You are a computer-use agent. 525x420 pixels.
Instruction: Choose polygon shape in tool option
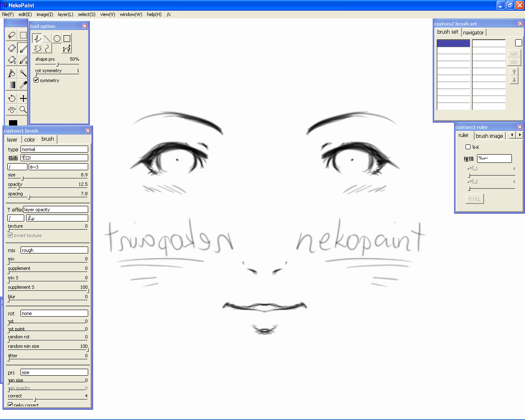[x=37, y=48]
